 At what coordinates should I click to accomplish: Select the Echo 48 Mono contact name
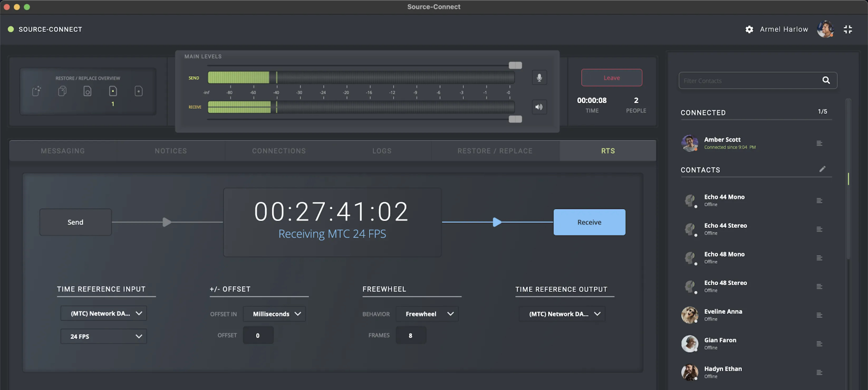[x=724, y=254]
